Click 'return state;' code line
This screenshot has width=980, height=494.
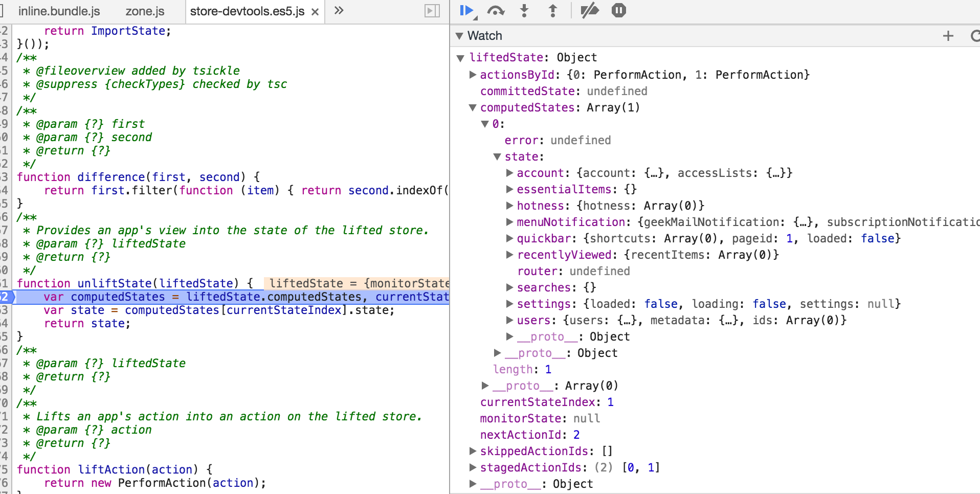click(x=87, y=323)
